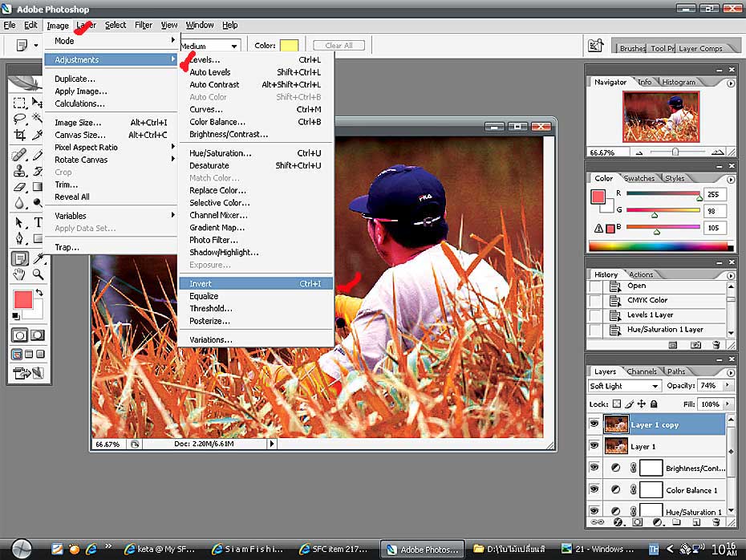Open the Layers panel options menu
The width and height of the screenshot is (746, 560).
coord(730,372)
